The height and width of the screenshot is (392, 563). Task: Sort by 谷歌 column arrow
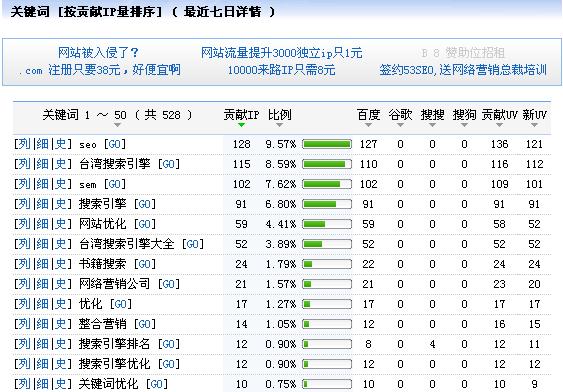tap(400, 125)
